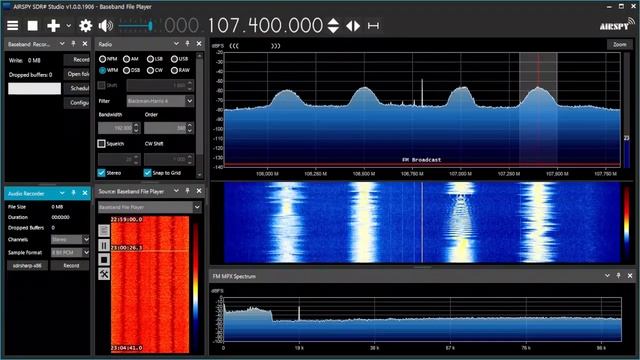Open the dropdown arrow next to the plus icon
The image size is (640, 360).
tap(69, 26)
